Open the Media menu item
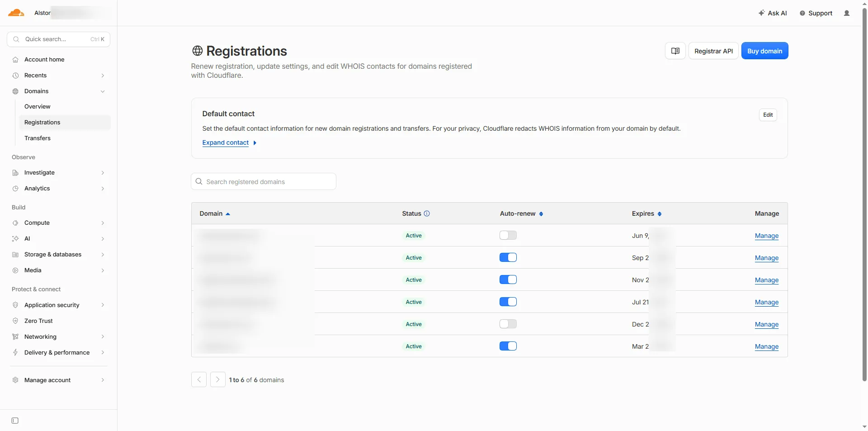 pos(59,270)
